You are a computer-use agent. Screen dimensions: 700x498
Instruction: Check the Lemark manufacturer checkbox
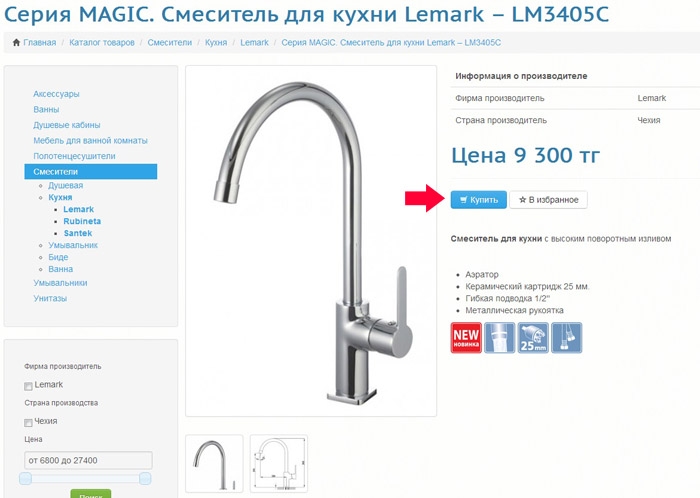point(28,386)
